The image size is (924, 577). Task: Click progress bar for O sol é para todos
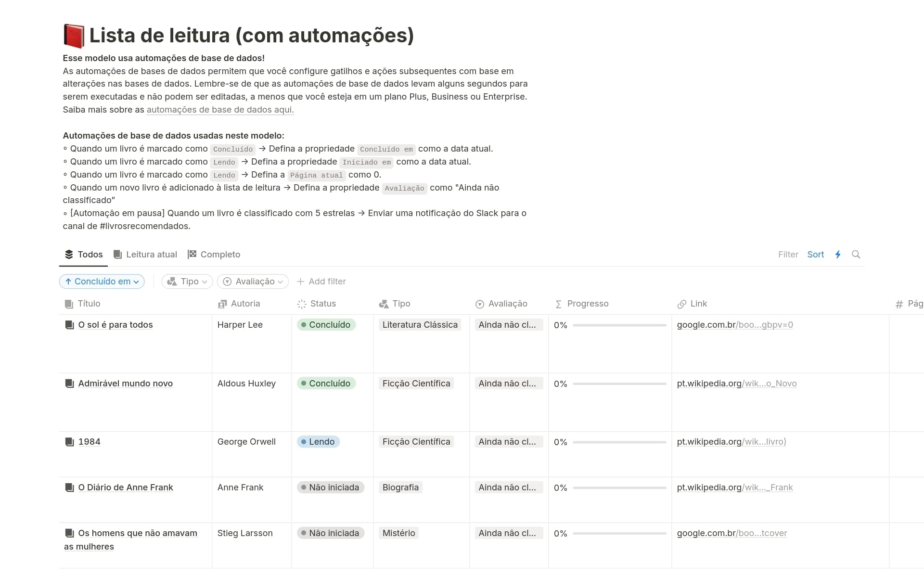[619, 325]
